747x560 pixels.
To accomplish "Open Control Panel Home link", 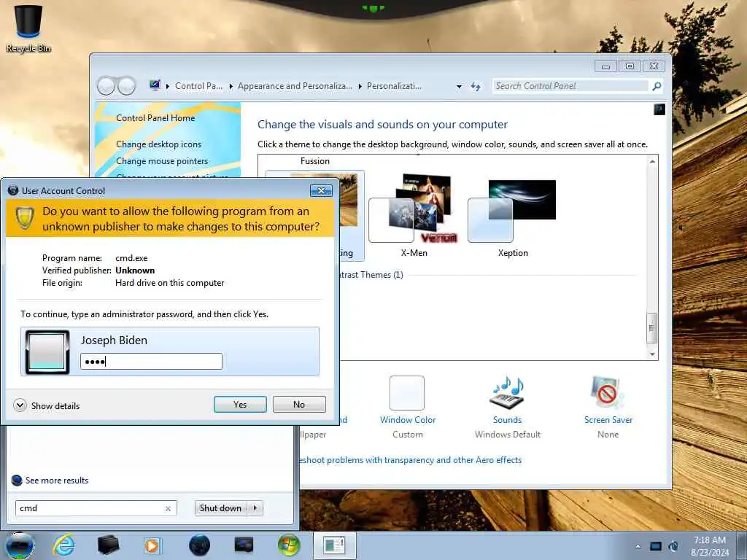I will pyautogui.click(x=155, y=118).
